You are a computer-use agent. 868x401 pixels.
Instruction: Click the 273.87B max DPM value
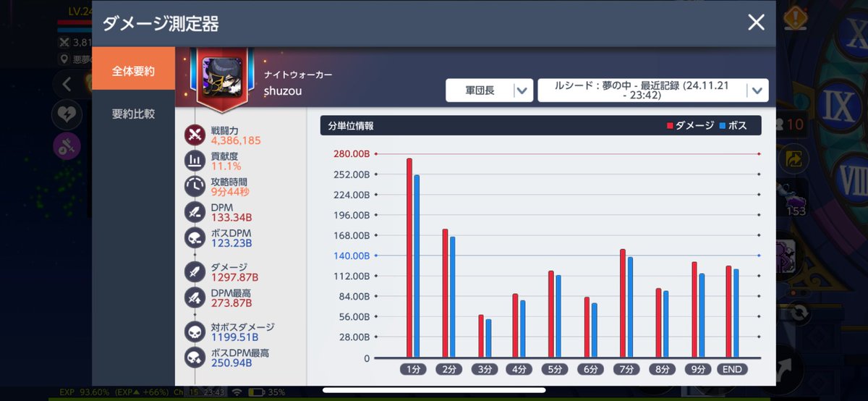tap(231, 303)
